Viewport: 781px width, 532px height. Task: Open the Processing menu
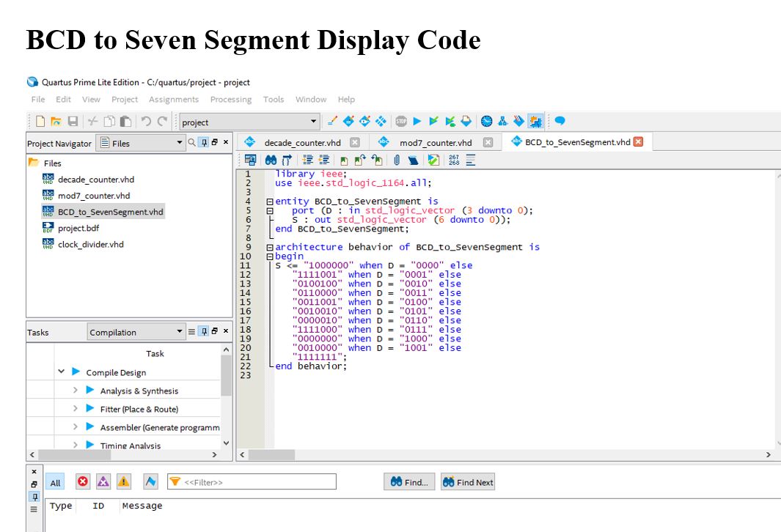[231, 100]
